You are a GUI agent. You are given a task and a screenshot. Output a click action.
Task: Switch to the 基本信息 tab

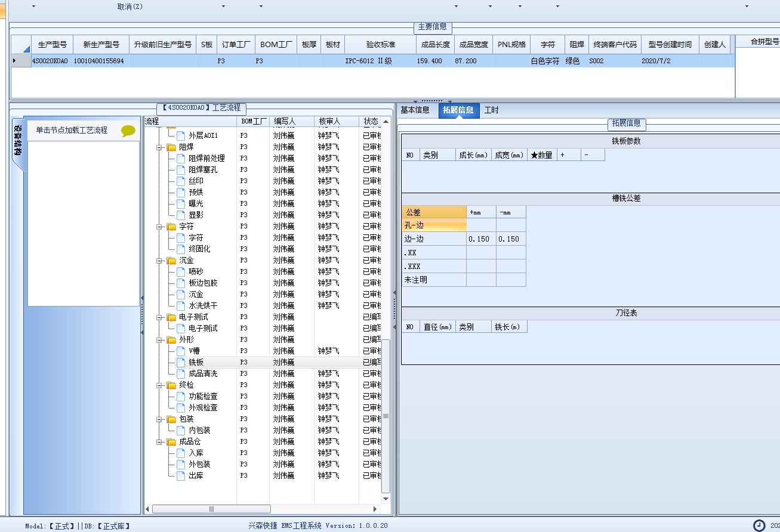click(415, 110)
